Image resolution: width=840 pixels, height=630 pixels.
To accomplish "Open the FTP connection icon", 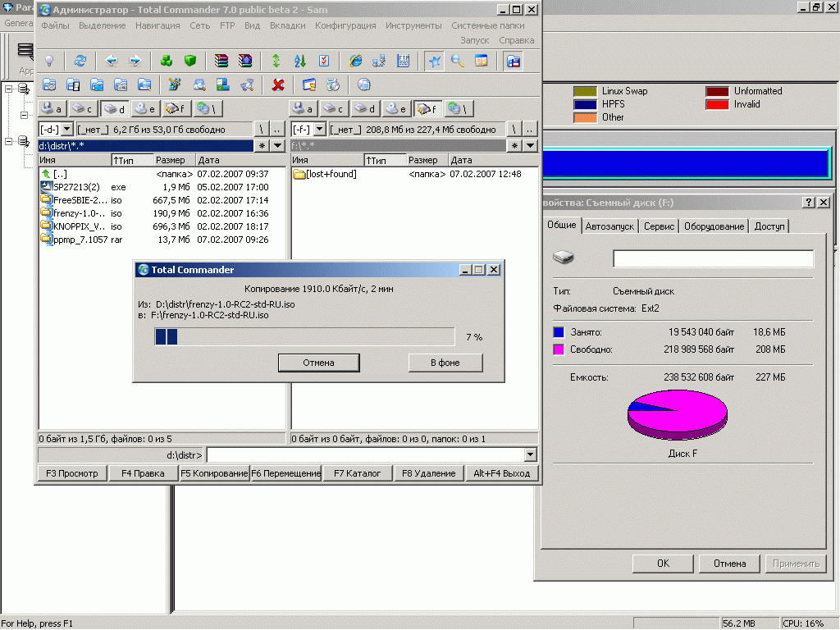I will [x=403, y=61].
